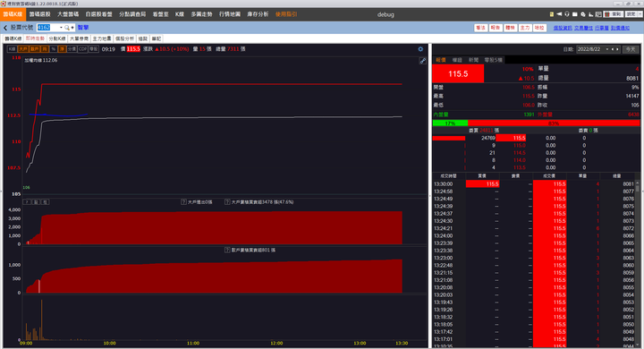644x349 pixels.
Task: Click the gift box button in the top toolbar
Action: [x=613, y=14]
